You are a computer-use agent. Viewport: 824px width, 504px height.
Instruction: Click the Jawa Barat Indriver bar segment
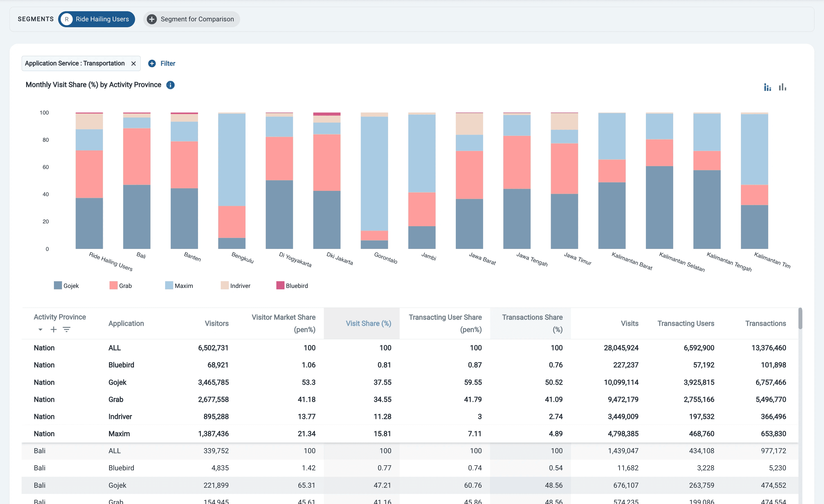469,124
